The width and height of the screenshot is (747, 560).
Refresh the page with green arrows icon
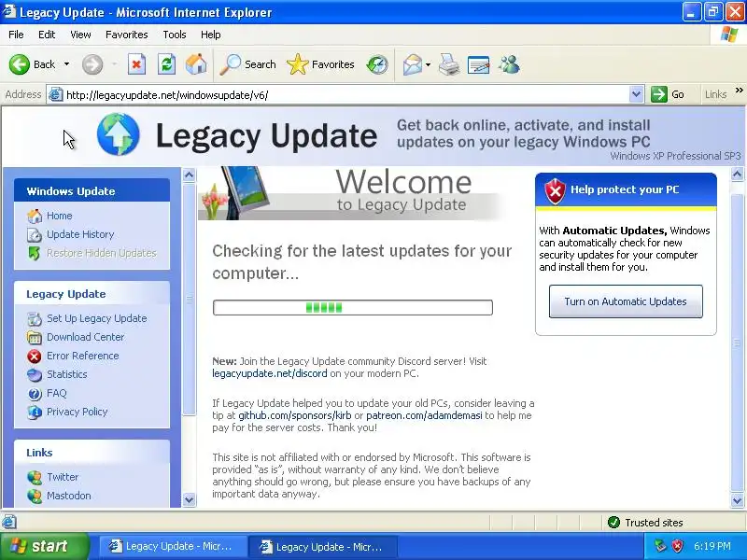(166, 64)
